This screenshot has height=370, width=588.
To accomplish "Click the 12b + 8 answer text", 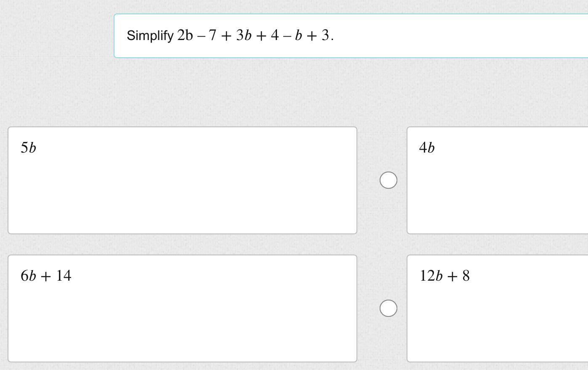I will pos(444,276).
